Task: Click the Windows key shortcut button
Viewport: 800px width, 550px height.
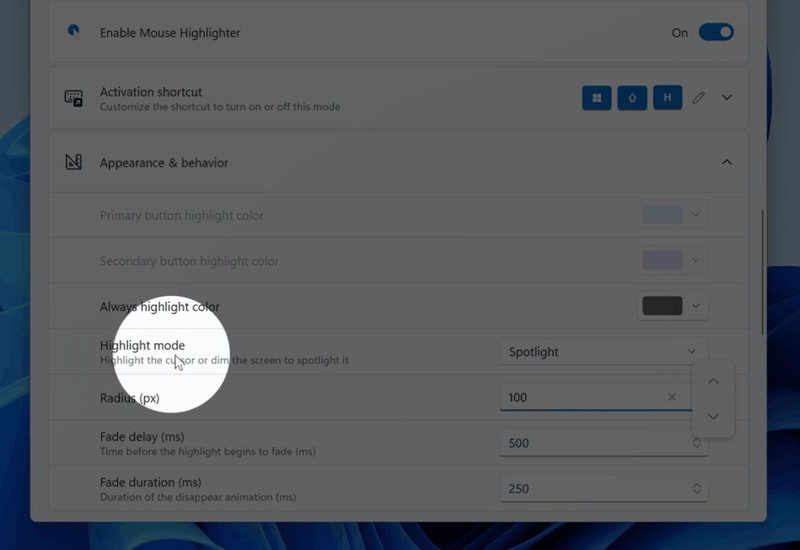Action: pyautogui.click(x=596, y=97)
